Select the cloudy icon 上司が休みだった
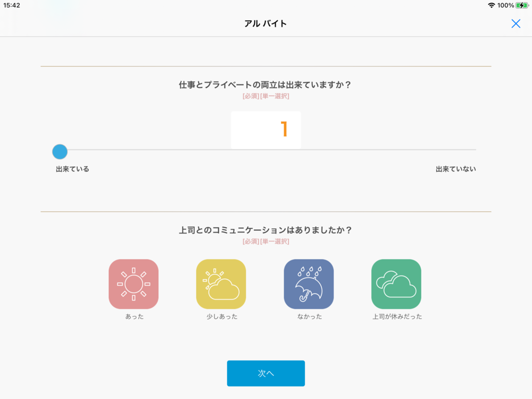 396,284
